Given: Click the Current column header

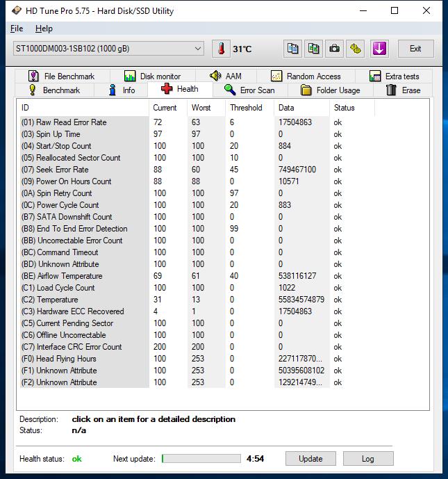Looking at the screenshot, I should pyautogui.click(x=168, y=108).
